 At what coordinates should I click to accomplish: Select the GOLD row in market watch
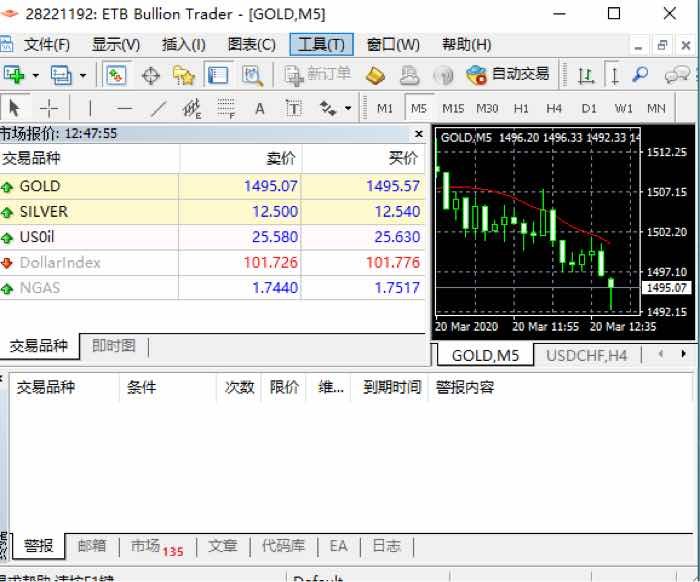[x=212, y=186]
